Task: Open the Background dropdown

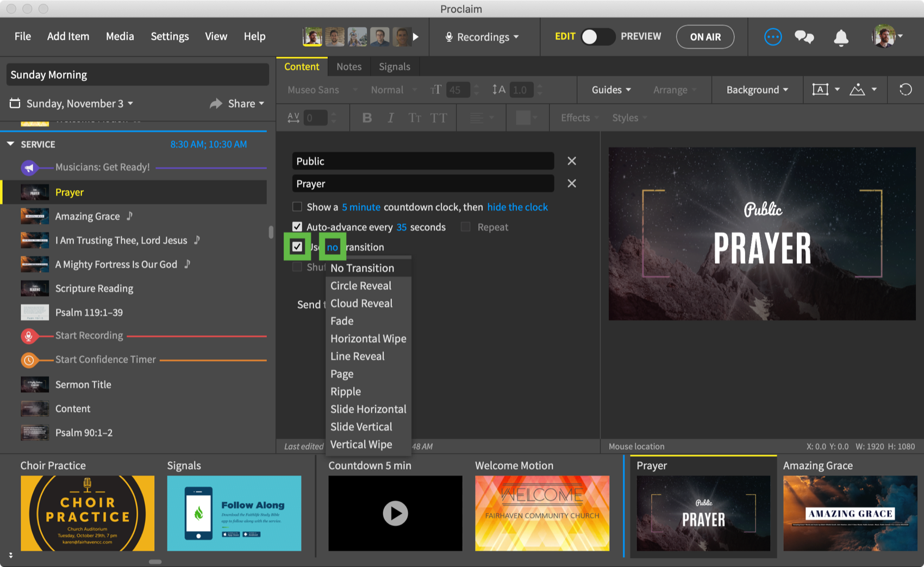Action: [x=757, y=90]
